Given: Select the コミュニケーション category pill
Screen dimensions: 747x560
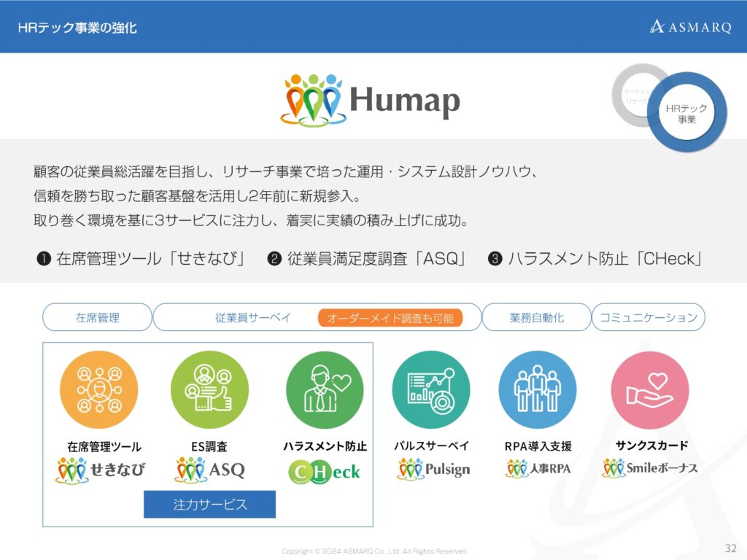Looking at the screenshot, I should [x=649, y=317].
